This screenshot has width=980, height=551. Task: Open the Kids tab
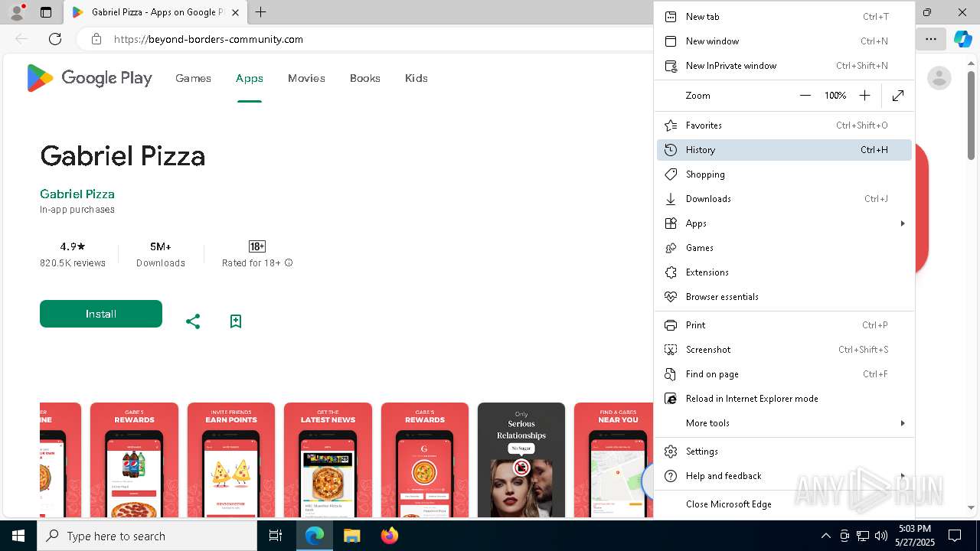click(x=416, y=78)
